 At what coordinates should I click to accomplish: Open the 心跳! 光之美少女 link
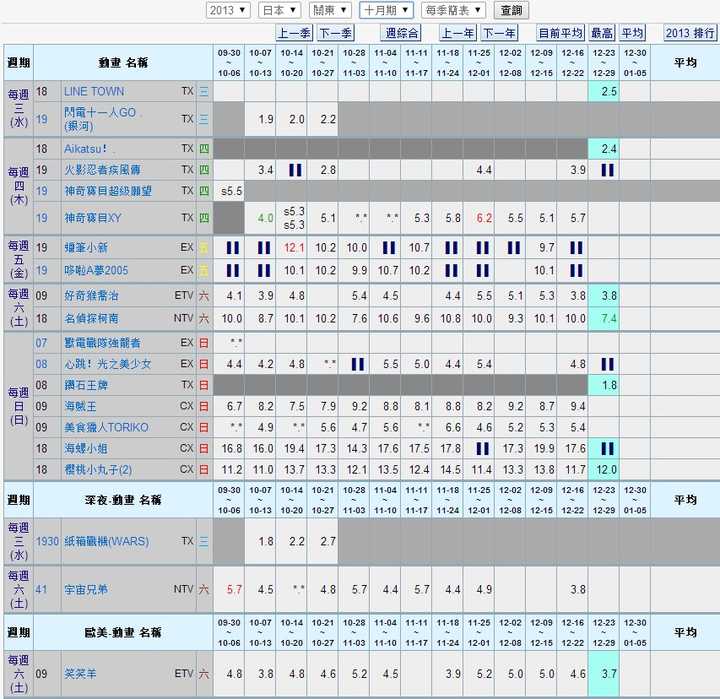[x=107, y=364]
